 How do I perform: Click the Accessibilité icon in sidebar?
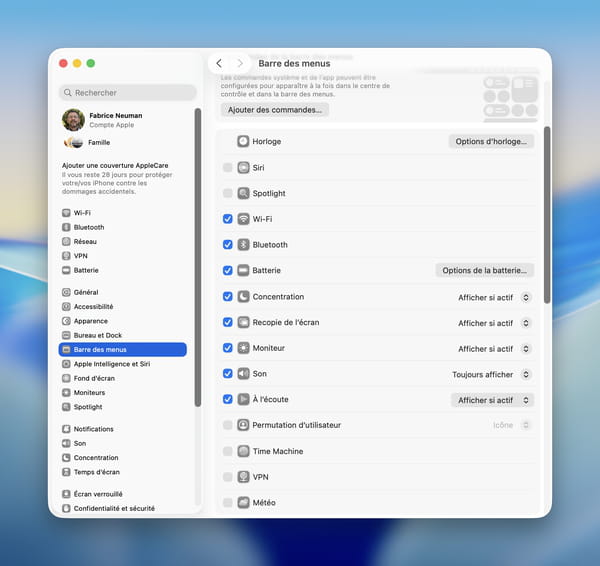tap(66, 307)
